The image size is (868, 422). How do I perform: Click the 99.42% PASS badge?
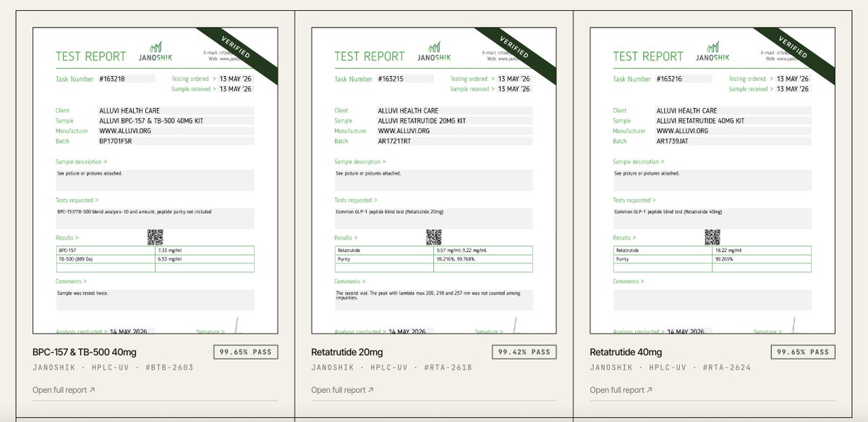524,353
